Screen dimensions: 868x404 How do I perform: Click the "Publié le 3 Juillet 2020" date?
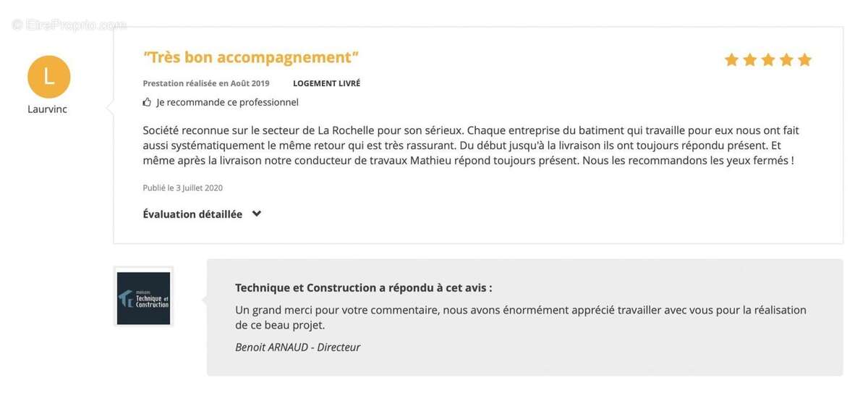tap(183, 188)
